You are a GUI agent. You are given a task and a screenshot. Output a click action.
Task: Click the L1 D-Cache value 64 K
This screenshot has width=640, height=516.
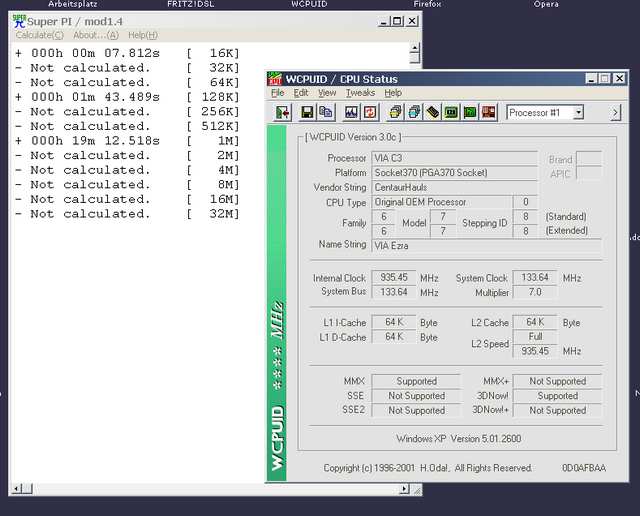coord(394,337)
